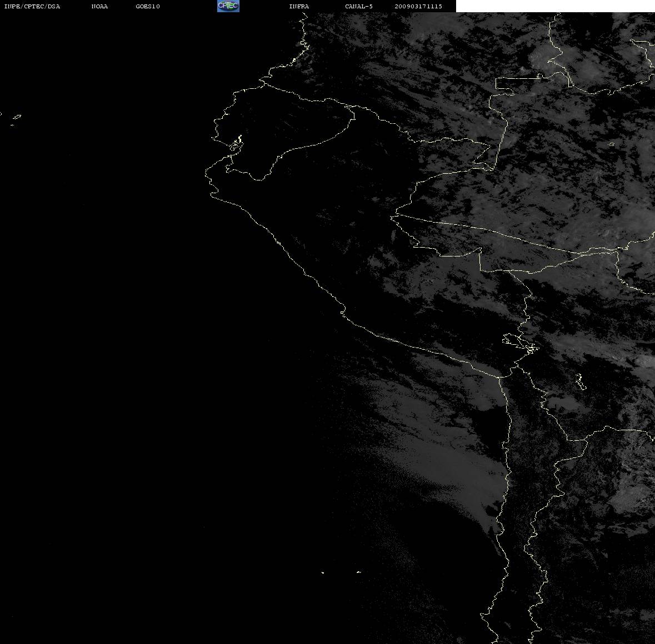Click the 200903171115 timestamp text
655x644 pixels.
(418, 6)
